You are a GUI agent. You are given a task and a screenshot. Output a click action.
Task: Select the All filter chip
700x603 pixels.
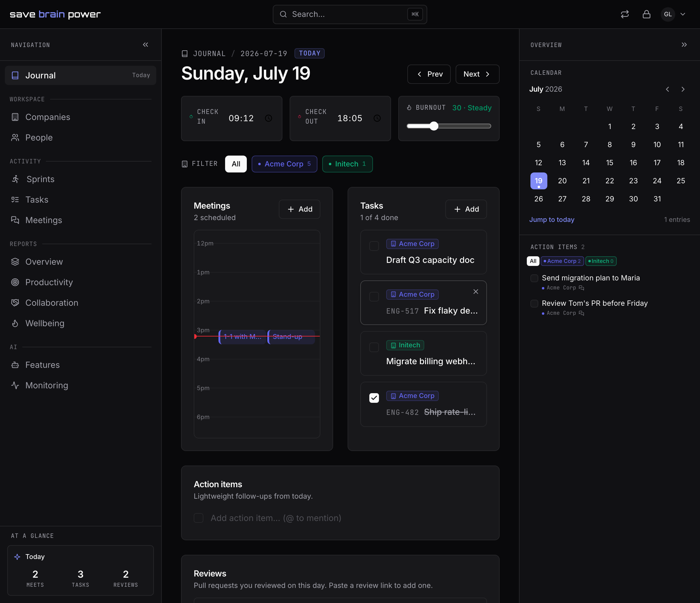click(x=236, y=164)
